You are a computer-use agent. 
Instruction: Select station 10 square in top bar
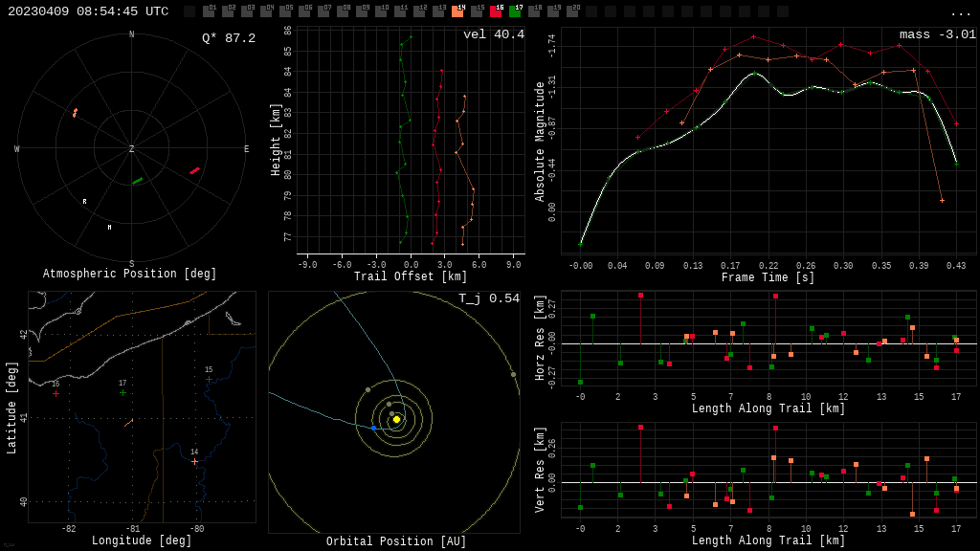coord(381,11)
